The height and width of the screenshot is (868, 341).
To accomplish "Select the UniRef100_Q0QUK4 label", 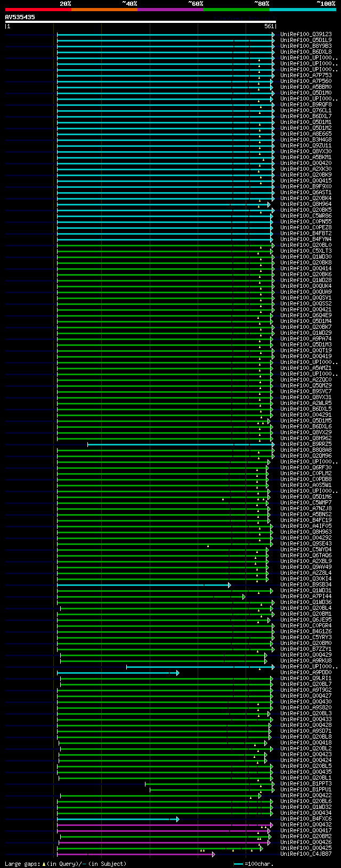I will [x=306, y=286].
